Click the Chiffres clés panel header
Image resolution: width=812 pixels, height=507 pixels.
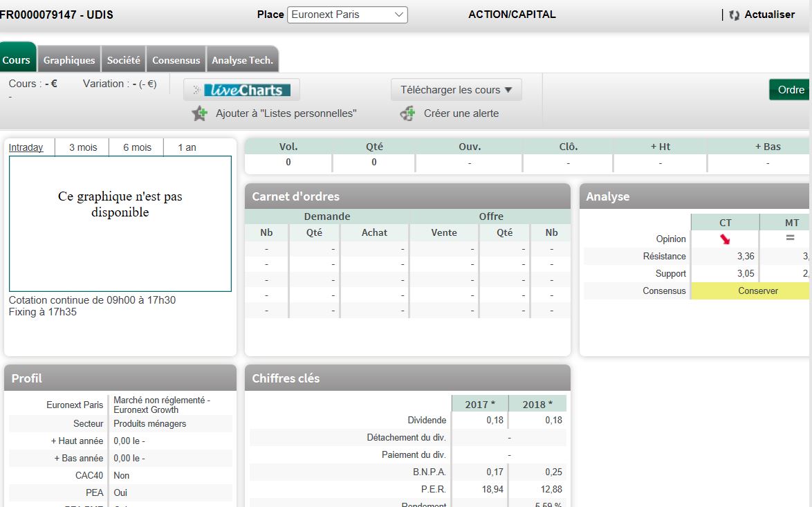click(407, 378)
